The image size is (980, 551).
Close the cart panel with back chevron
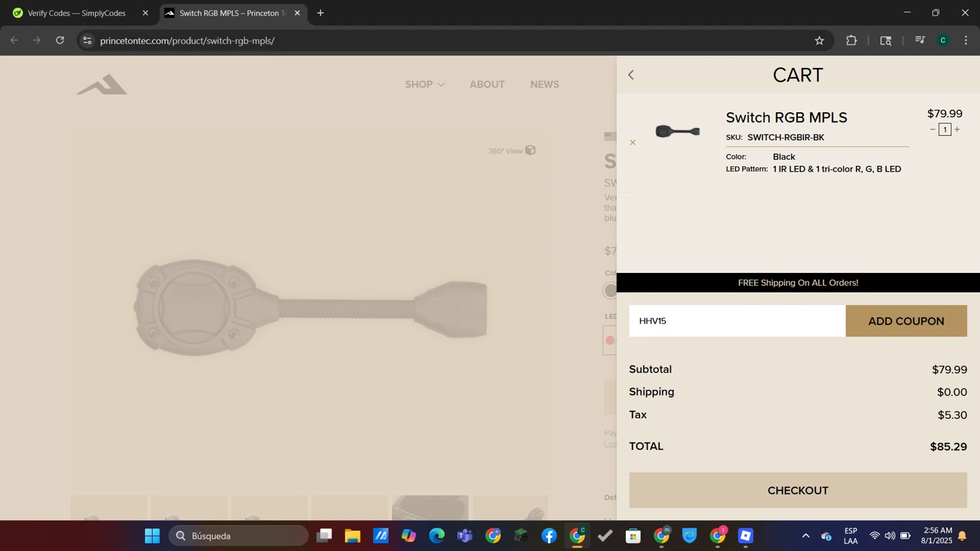[631, 75]
